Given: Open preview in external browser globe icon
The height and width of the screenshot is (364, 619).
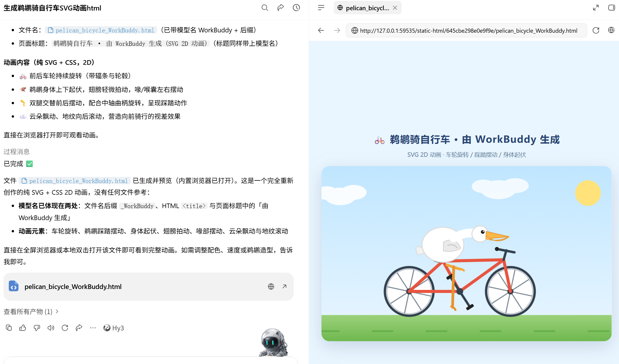Looking at the screenshot, I should (611, 30).
